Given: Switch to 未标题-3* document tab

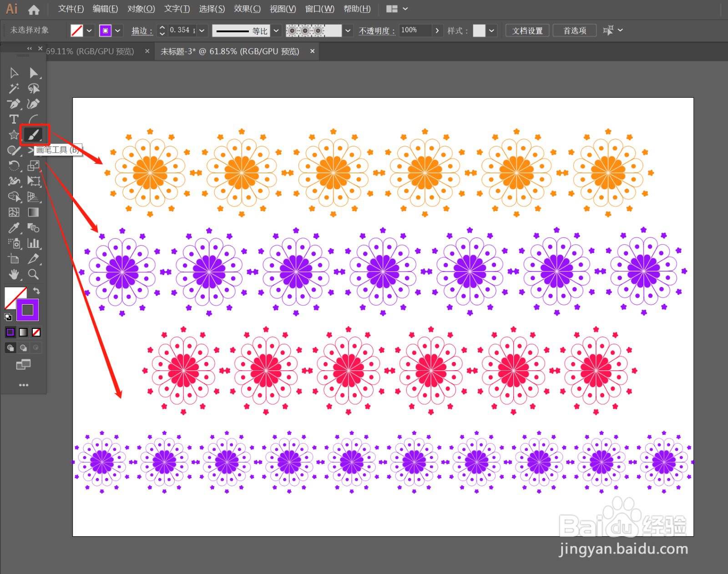Looking at the screenshot, I should (230, 51).
